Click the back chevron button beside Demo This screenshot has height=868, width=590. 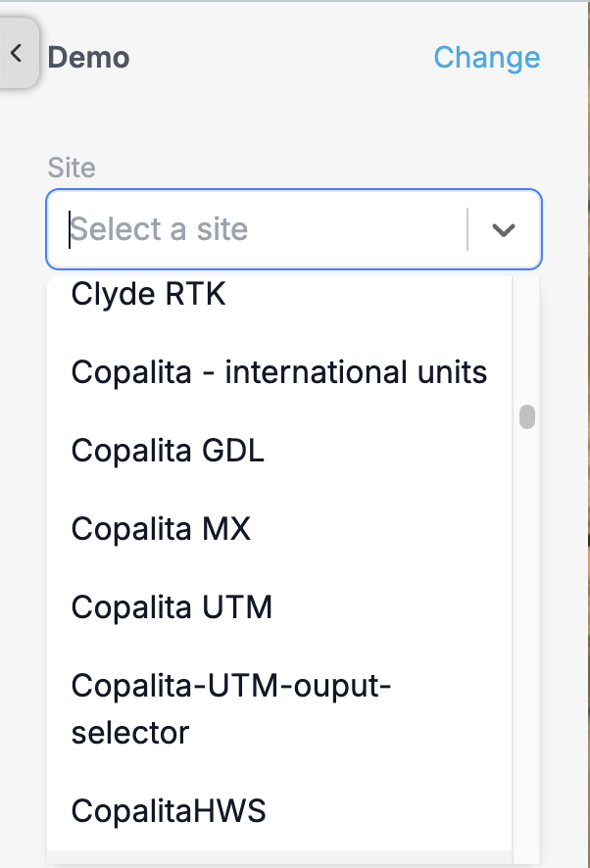(x=19, y=53)
